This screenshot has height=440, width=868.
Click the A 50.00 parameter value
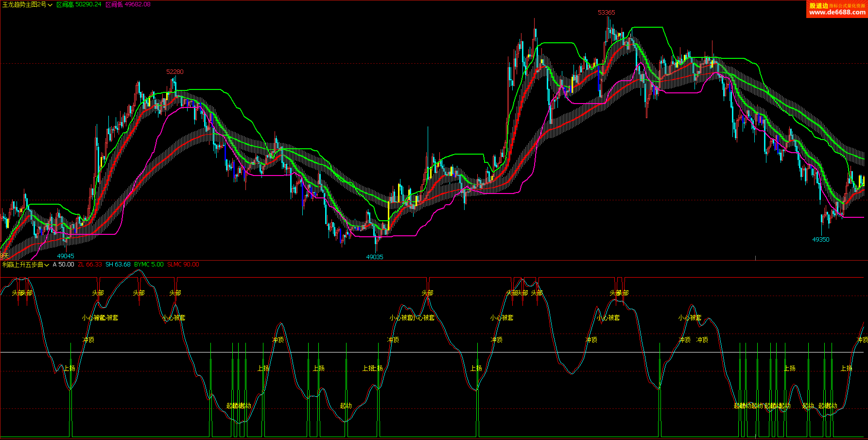(x=63, y=264)
